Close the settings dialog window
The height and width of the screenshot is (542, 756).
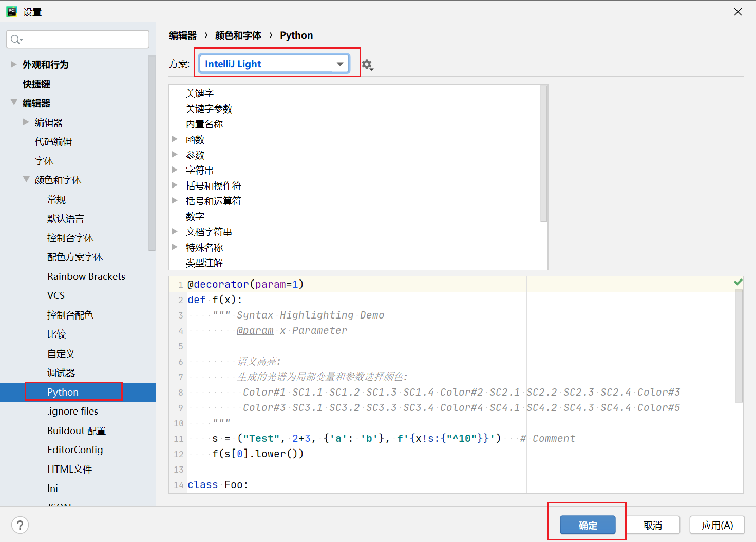(x=738, y=12)
